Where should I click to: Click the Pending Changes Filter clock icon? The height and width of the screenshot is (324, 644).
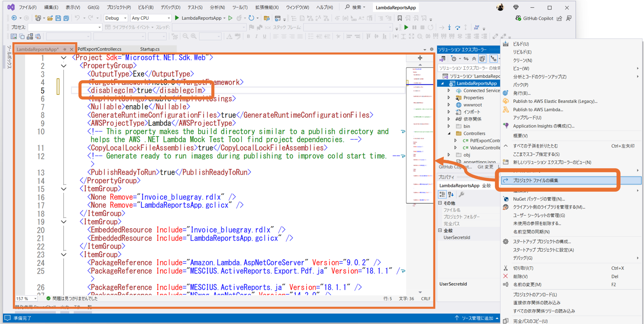coord(454,59)
